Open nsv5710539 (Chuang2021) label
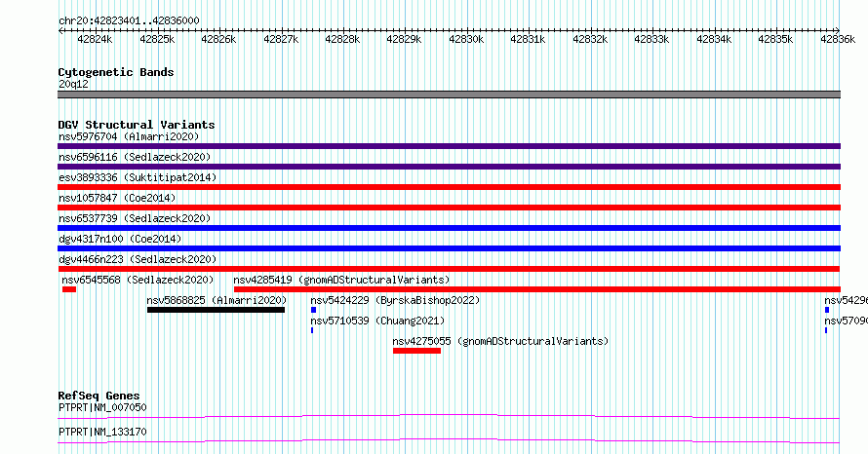Image resolution: width=868 pixels, height=454 pixels. [377, 321]
